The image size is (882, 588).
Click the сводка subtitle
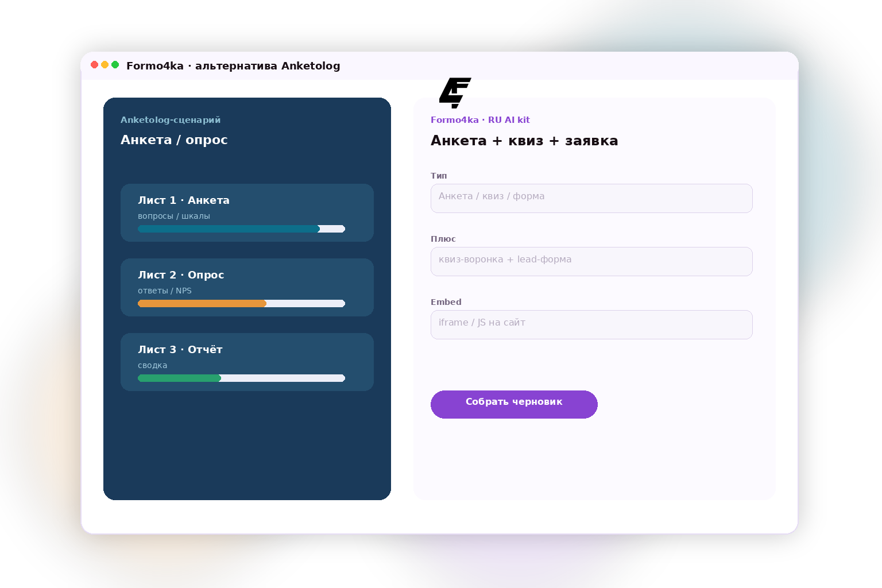153,365
